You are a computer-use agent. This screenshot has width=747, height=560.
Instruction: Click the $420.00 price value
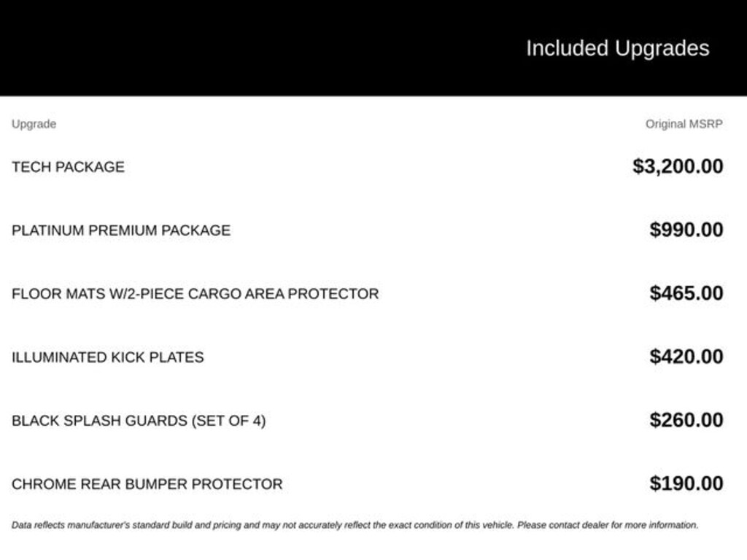[686, 356]
